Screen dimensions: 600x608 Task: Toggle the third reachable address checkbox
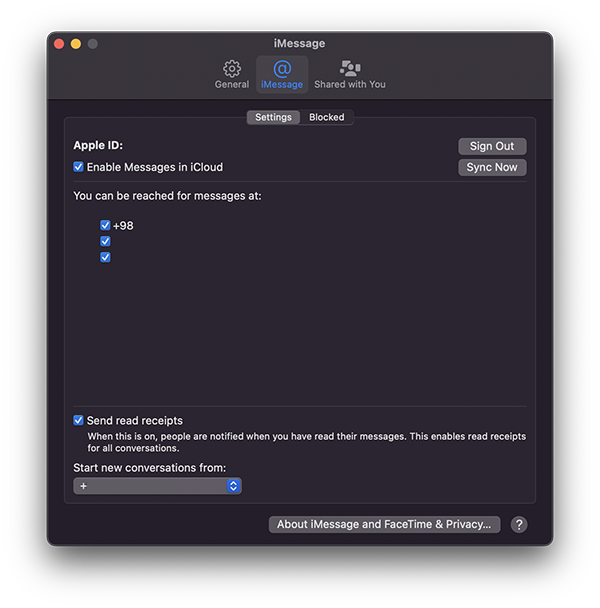pyautogui.click(x=105, y=257)
